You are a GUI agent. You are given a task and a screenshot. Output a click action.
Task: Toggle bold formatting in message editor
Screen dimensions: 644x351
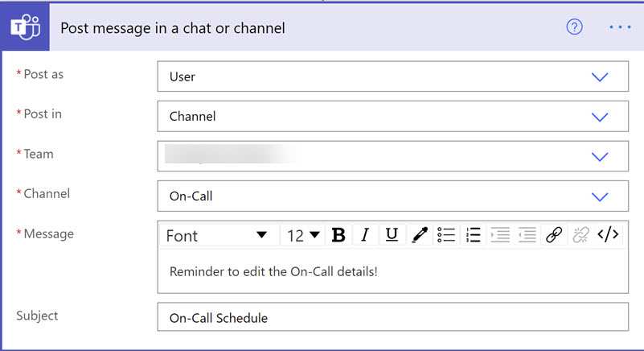(338, 235)
